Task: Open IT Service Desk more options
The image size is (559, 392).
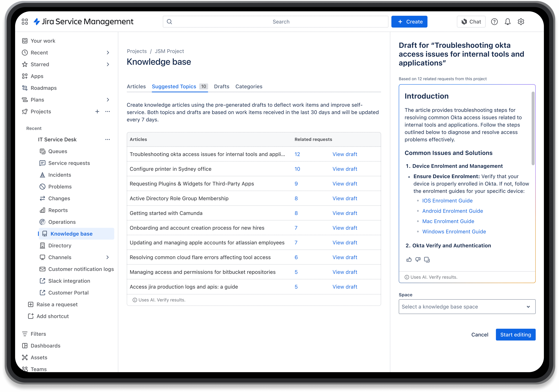Action: click(108, 140)
